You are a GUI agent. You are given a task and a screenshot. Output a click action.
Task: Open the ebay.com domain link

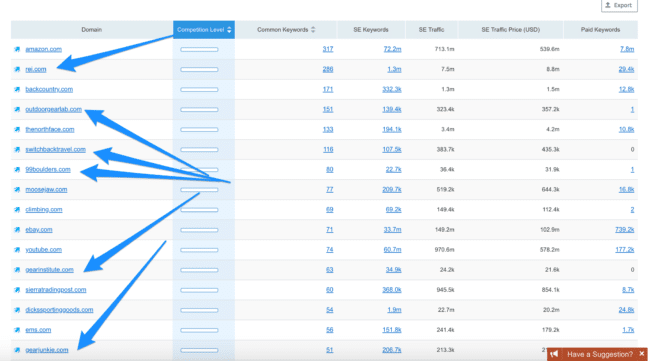tap(39, 230)
